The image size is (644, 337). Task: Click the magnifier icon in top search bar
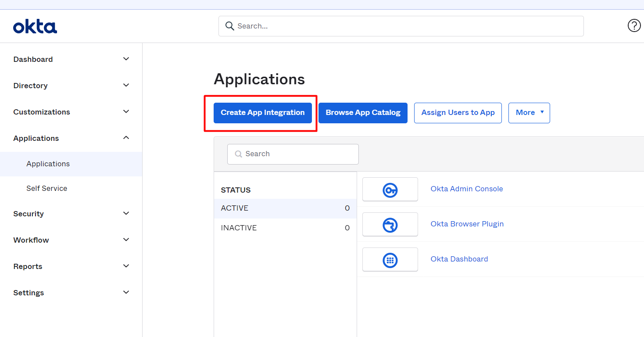tap(229, 26)
